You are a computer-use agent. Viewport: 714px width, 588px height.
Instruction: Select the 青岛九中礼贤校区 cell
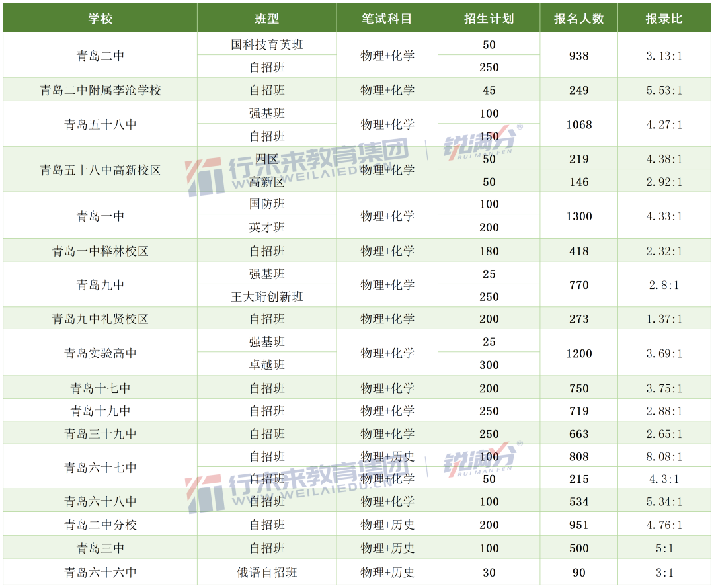(x=100, y=319)
